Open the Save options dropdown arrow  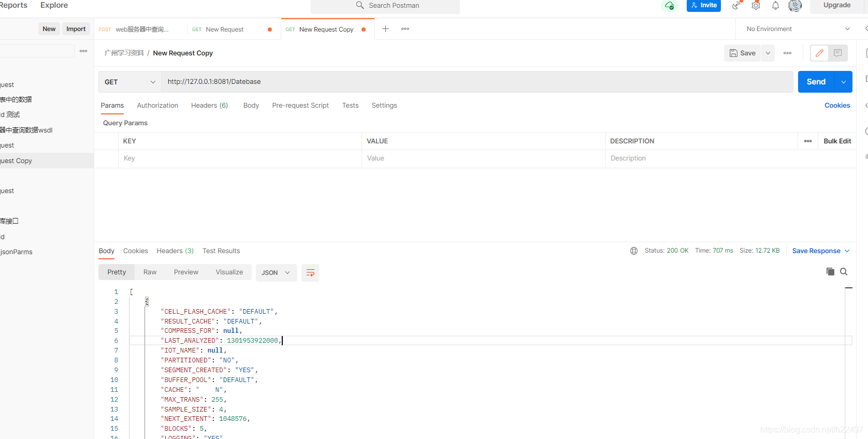(x=768, y=53)
